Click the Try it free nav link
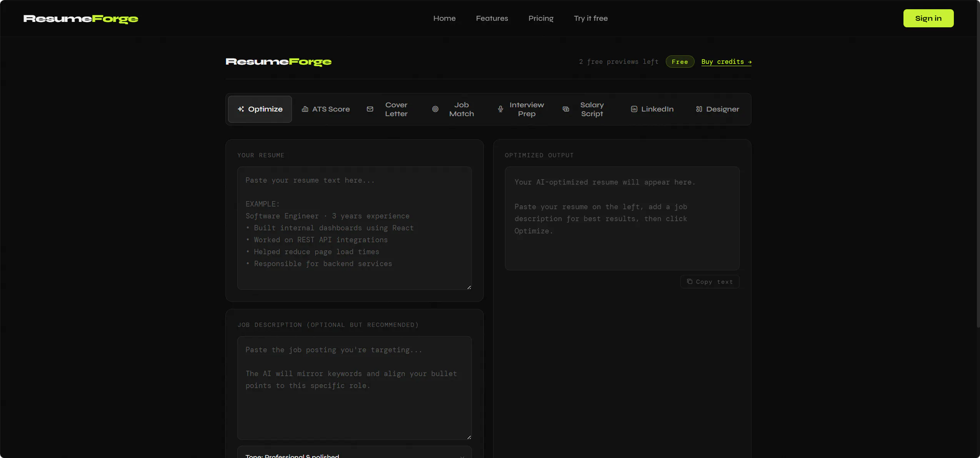Viewport: 980px width, 458px height. [x=591, y=18]
